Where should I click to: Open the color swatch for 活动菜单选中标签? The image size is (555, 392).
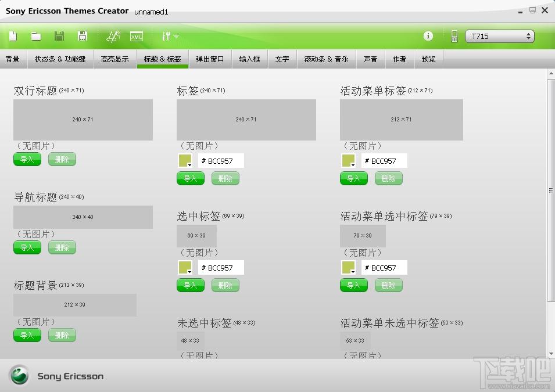(x=348, y=268)
